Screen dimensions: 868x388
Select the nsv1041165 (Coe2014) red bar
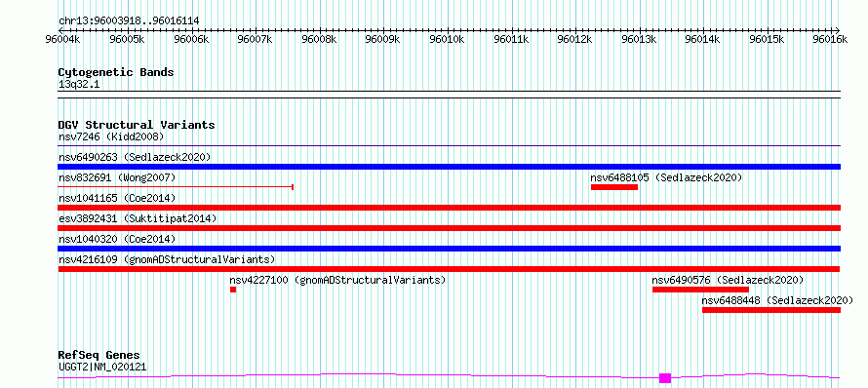click(450, 208)
